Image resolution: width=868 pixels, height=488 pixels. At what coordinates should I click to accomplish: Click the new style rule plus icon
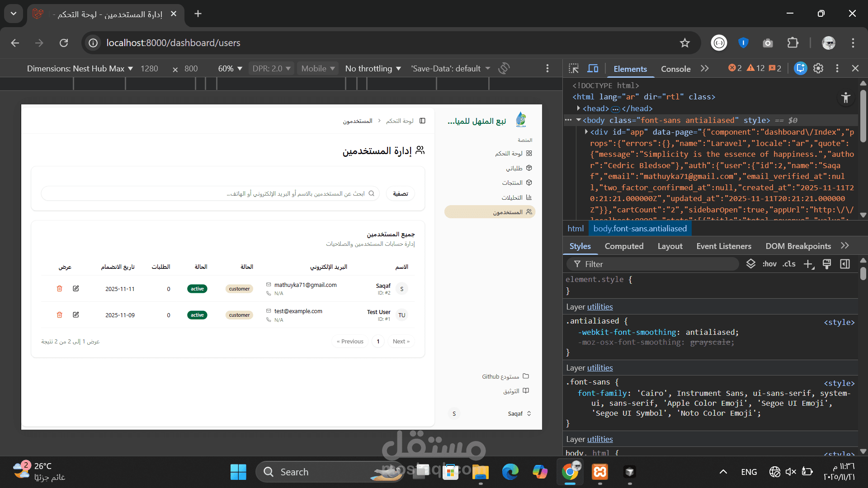[808, 264]
